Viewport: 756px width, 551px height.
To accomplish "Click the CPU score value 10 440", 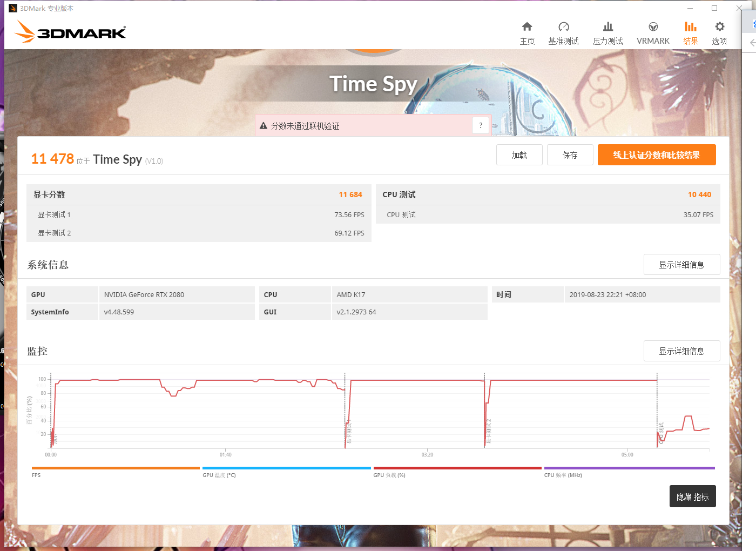I will 699,194.
